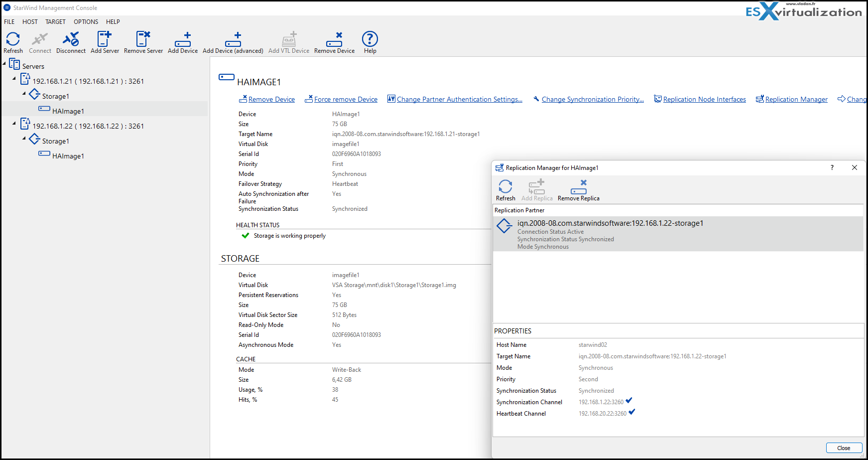This screenshot has height=460, width=868.
Task: Click the Add Device (advanced) toolbar icon
Action: pyautogui.click(x=233, y=39)
